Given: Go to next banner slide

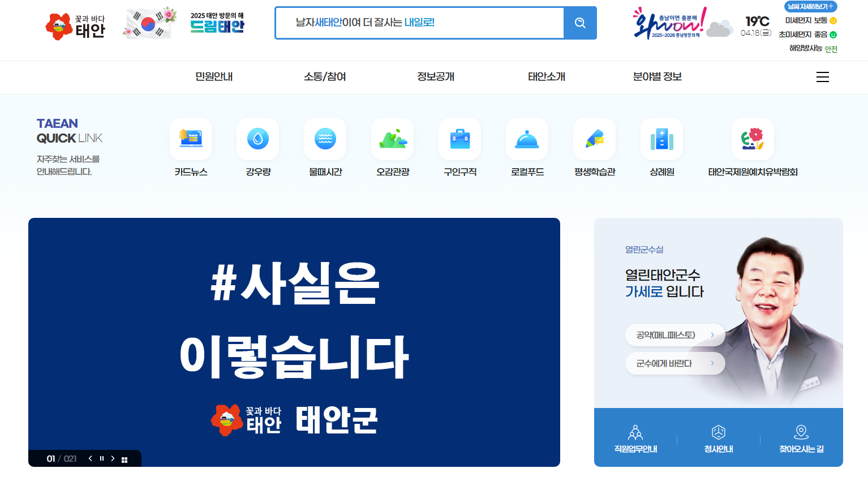Looking at the screenshot, I should [x=113, y=458].
